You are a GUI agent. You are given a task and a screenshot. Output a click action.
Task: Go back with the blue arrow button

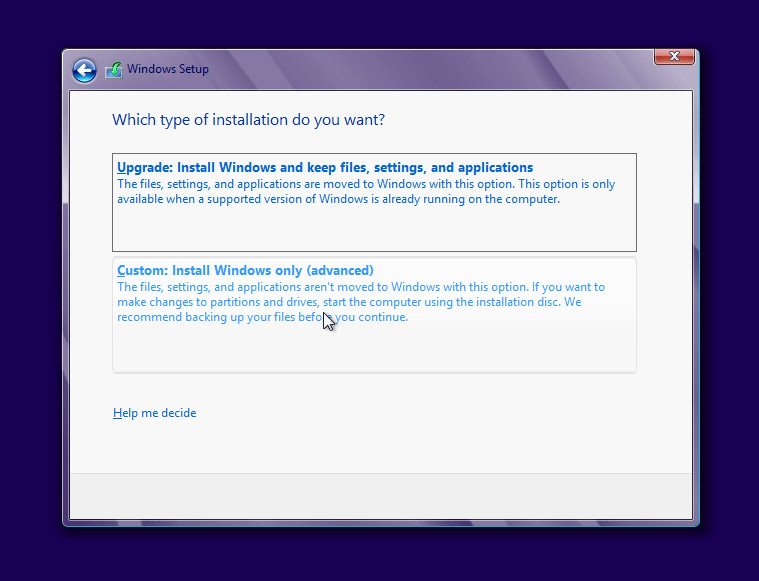(x=84, y=71)
